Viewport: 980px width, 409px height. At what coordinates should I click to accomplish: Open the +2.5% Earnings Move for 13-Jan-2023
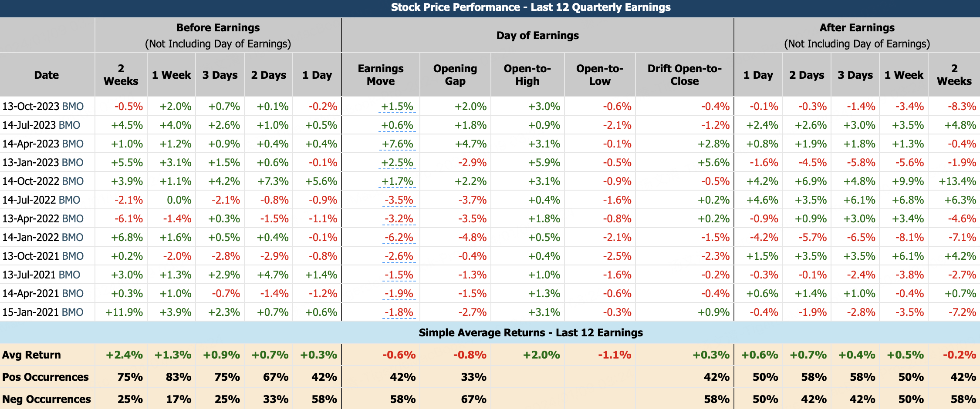tap(397, 163)
